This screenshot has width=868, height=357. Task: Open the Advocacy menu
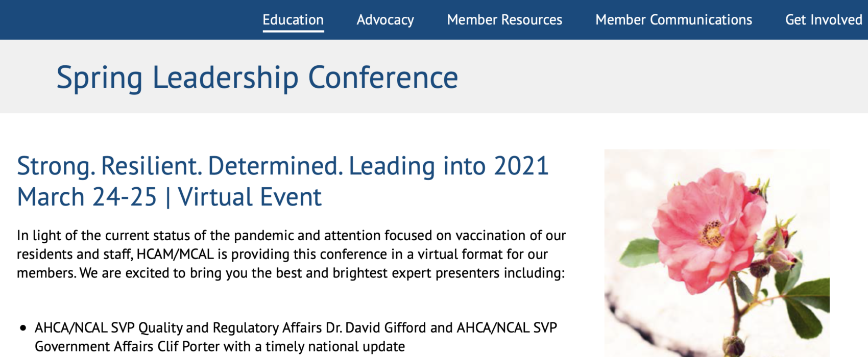point(385,20)
